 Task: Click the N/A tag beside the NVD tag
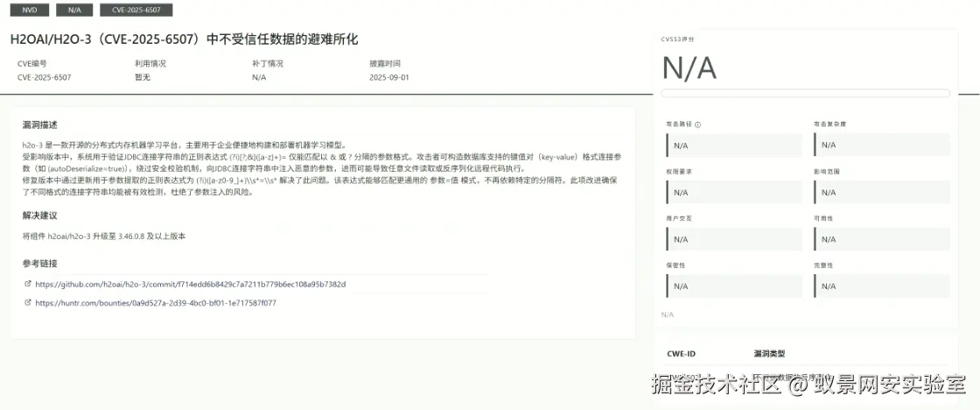pos(74,10)
